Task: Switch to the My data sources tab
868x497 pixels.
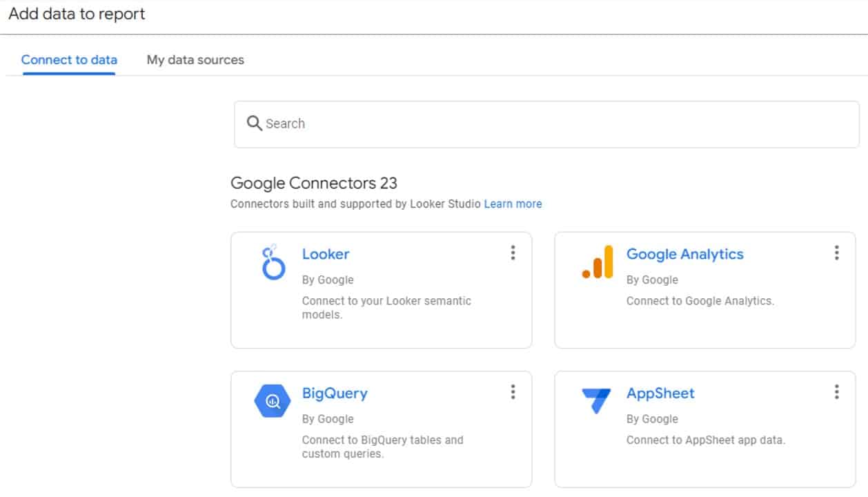Action: click(x=195, y=60)
